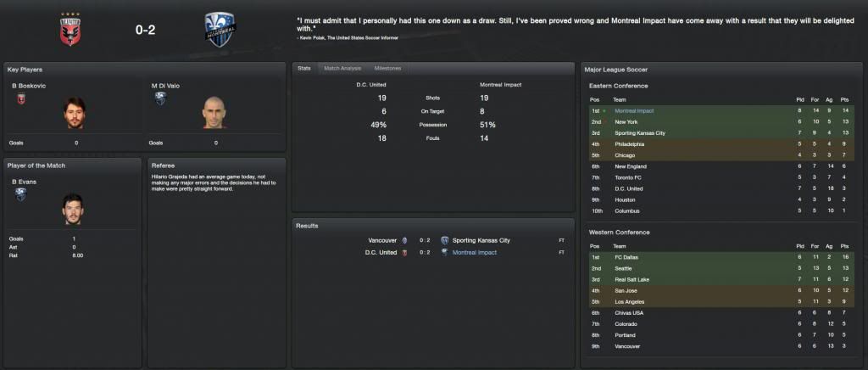Click the Montreal Impact badge in Results

pyautogui.click(x=444, y=252)
